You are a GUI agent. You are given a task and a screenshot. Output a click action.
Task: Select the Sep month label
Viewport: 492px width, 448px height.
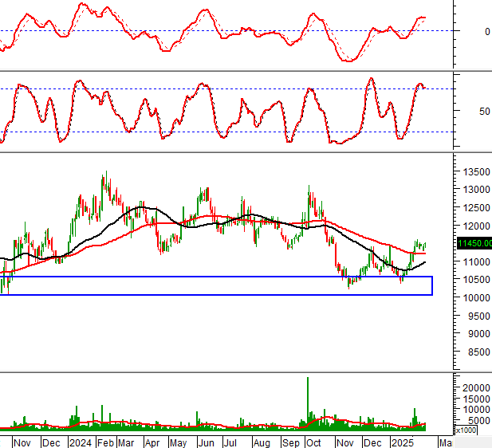(x=291, y=443)
